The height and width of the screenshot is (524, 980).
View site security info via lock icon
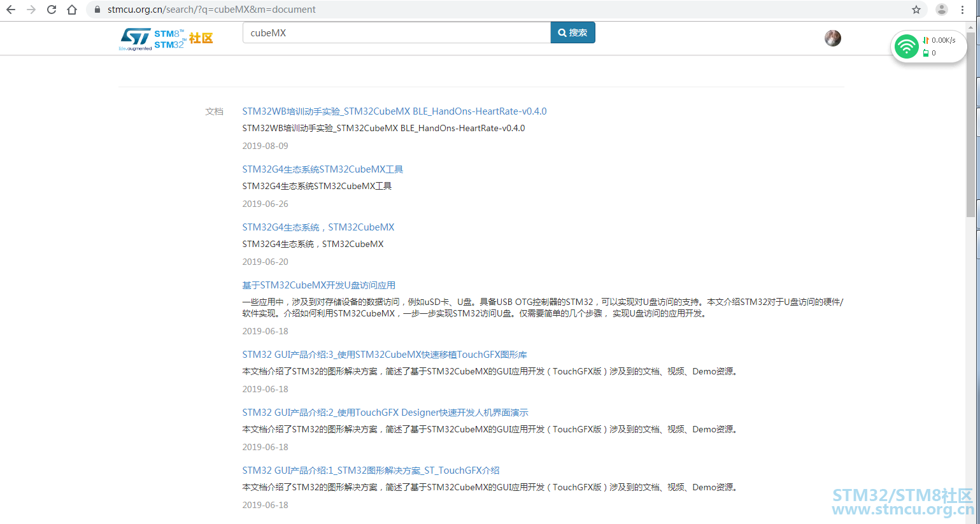click(x=97, y=10)
